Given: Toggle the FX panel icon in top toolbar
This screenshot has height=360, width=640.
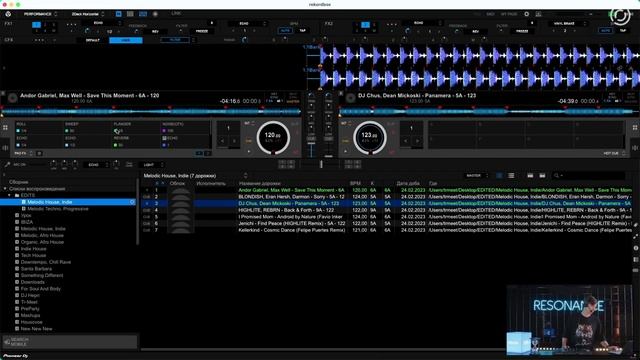Looking at the screenshot, I should [x=118, y=14].
